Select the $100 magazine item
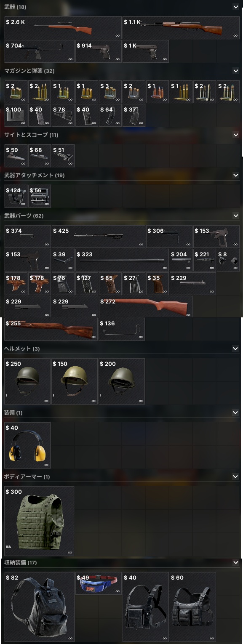Image resolution: width=243 pixels, height=644 pixels. click(x=16, y=115)
